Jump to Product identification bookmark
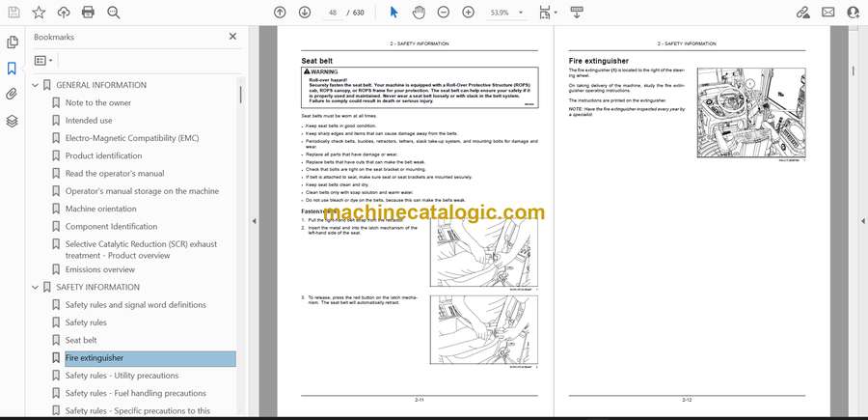The image size is (868, 420). coord(103,156)
